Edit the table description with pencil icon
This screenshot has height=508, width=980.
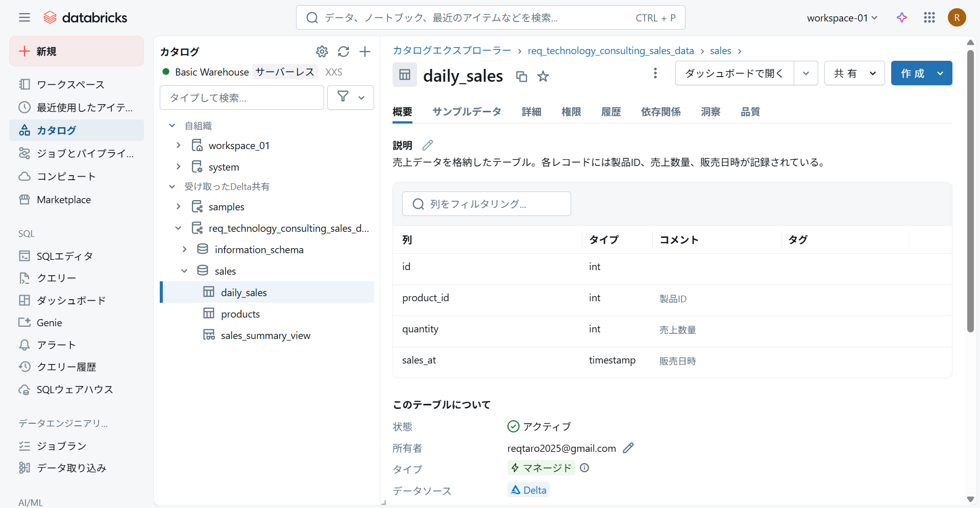(428, 146)
